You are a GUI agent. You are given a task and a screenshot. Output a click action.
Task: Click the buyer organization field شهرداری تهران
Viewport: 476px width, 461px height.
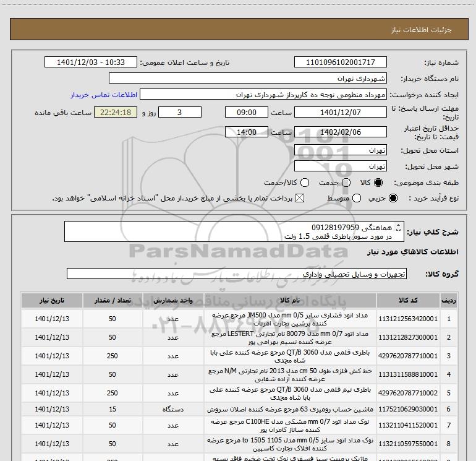click(x=248, y=78)
